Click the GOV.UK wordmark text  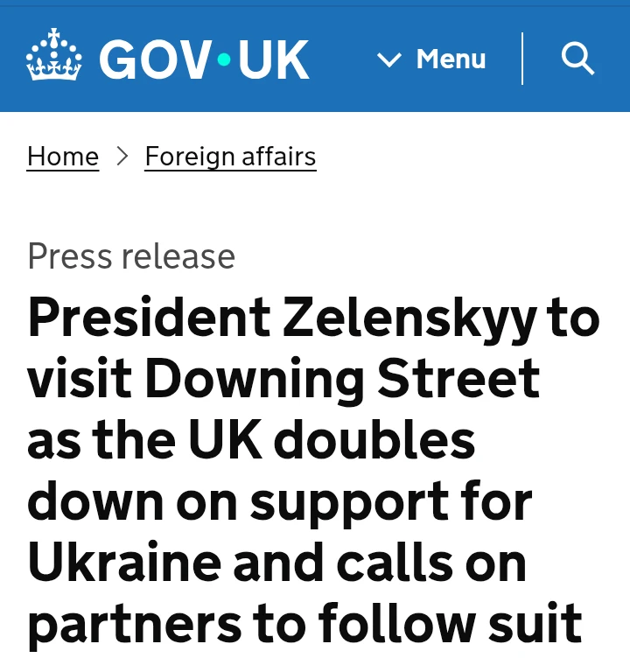click(204, 59)
